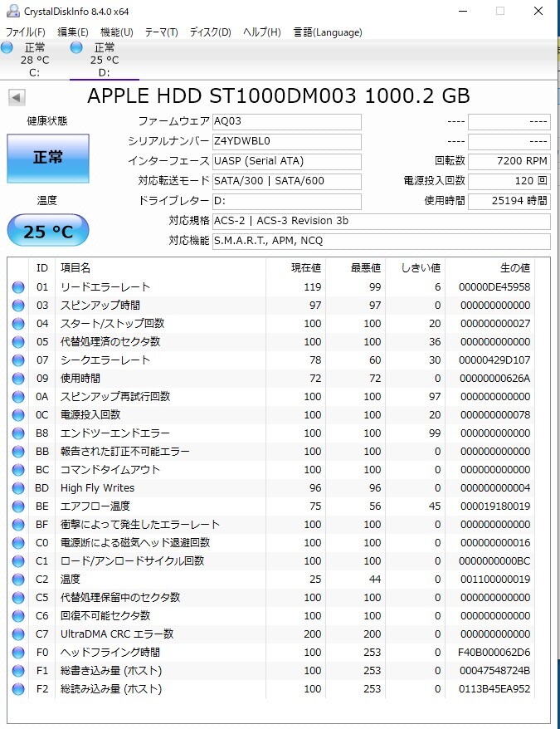The width and height of the screenshot is (560, 729).
Task: Open the ファイル(F) menu
Action: click(x=26, y=32)
